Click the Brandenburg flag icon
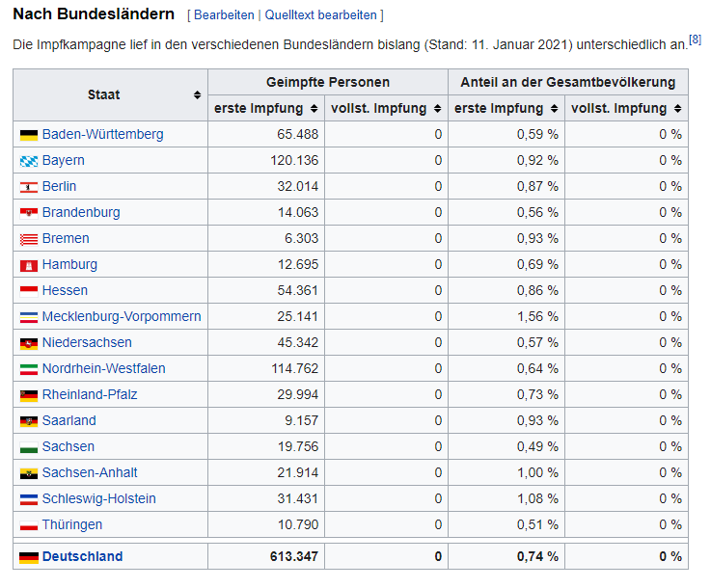The height and width of the screenshot is (588, 711). (x=29, y=213)
